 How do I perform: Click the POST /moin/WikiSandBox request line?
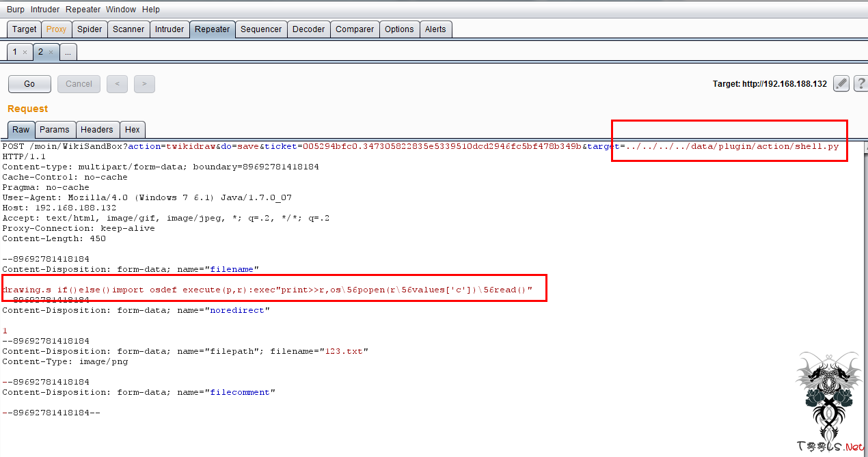420,146
